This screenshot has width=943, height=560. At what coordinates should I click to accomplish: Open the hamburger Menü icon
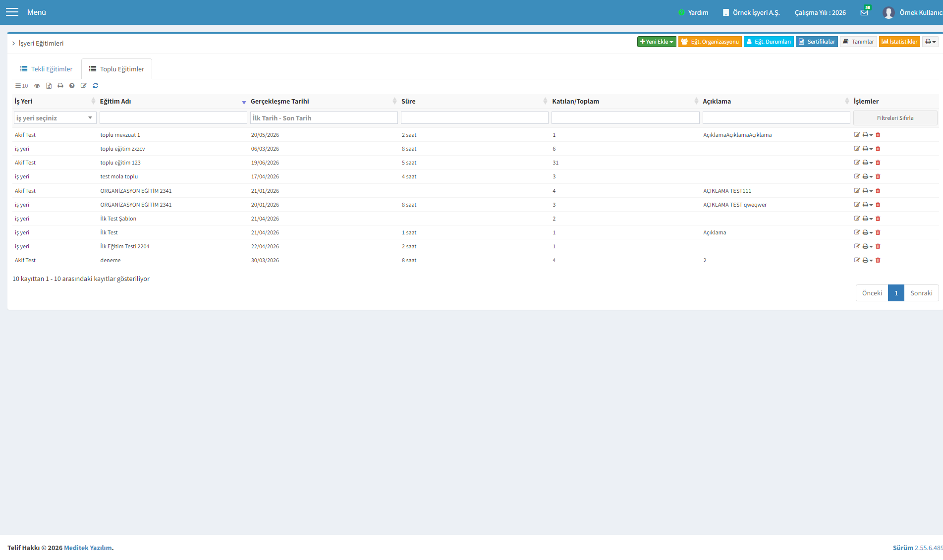12,12
